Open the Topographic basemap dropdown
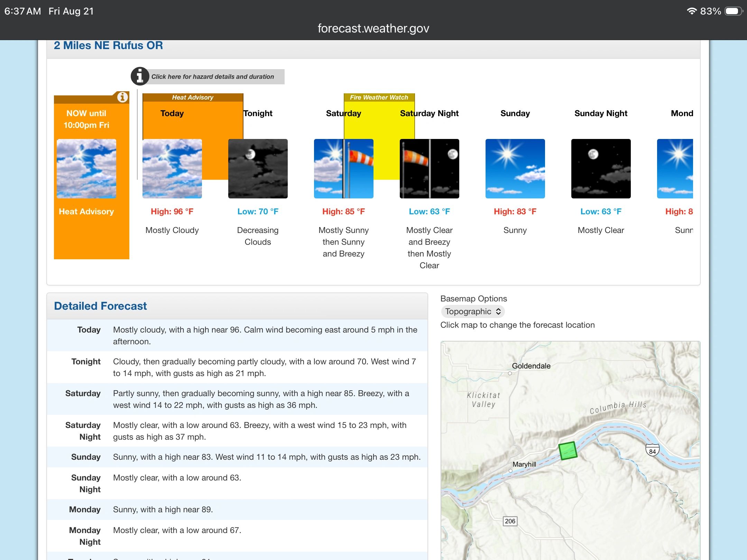Image resolution: width=747 pixels, height=560 pixels. (473, 311)
